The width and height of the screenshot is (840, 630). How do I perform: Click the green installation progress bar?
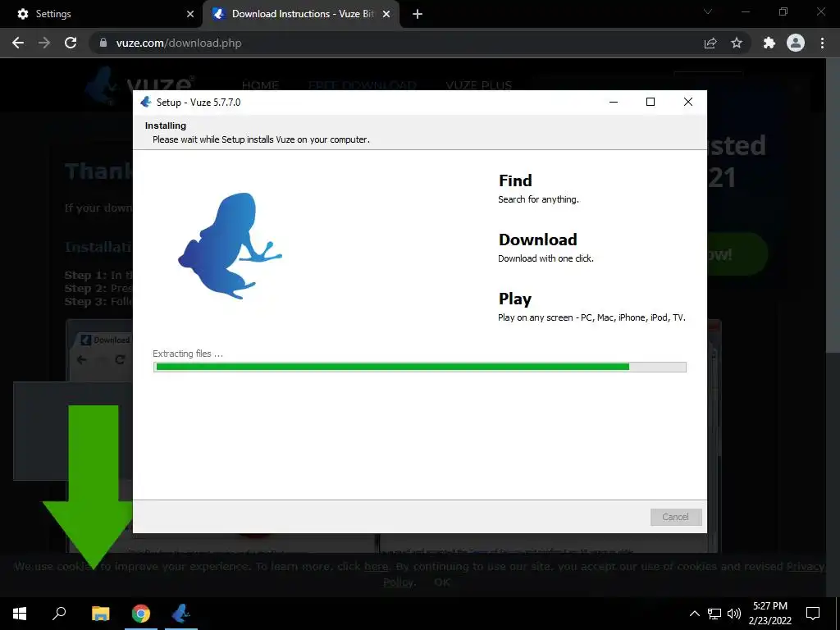419,367
